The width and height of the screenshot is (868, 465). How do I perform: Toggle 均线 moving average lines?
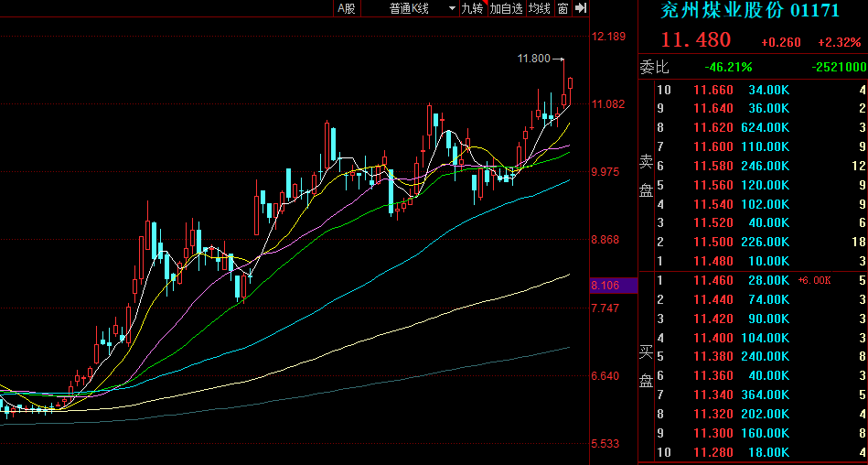[x=540, y=8]
